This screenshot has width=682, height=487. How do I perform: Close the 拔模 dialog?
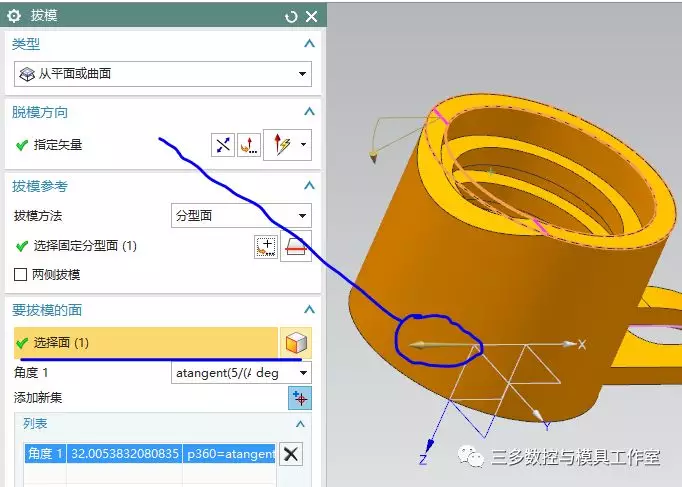point(311,17)
